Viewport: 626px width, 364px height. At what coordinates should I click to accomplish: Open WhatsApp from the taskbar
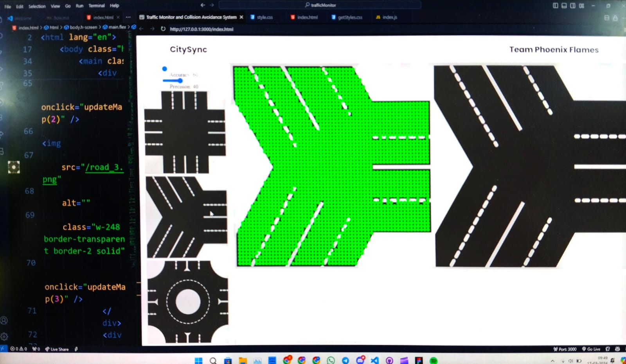pyautogui.click(x=331, y=360)
